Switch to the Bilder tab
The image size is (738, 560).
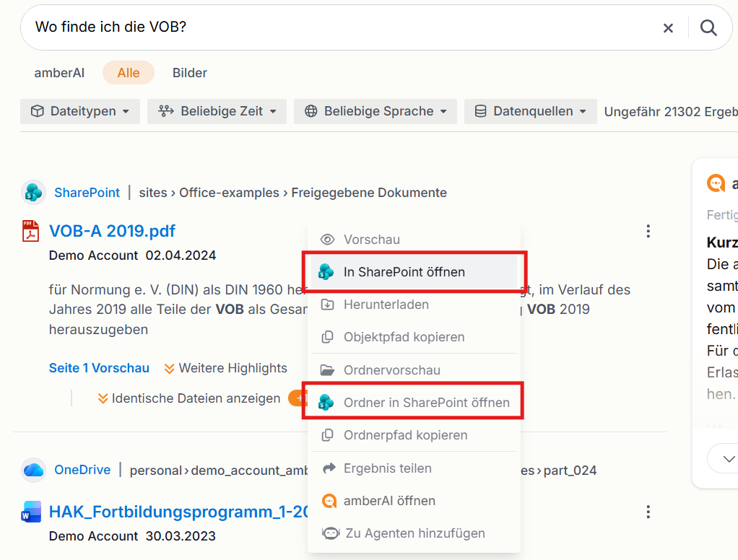coord(190,73)
